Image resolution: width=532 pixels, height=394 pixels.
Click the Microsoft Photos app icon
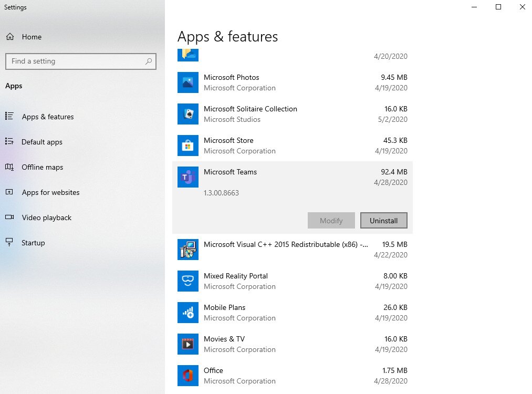[188, 82]
